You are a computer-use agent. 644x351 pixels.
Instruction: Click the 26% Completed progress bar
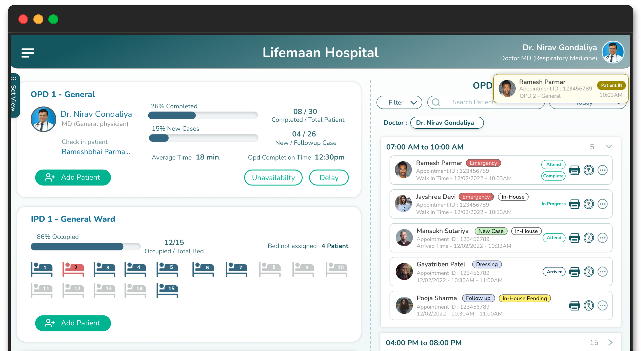point(203,115)
